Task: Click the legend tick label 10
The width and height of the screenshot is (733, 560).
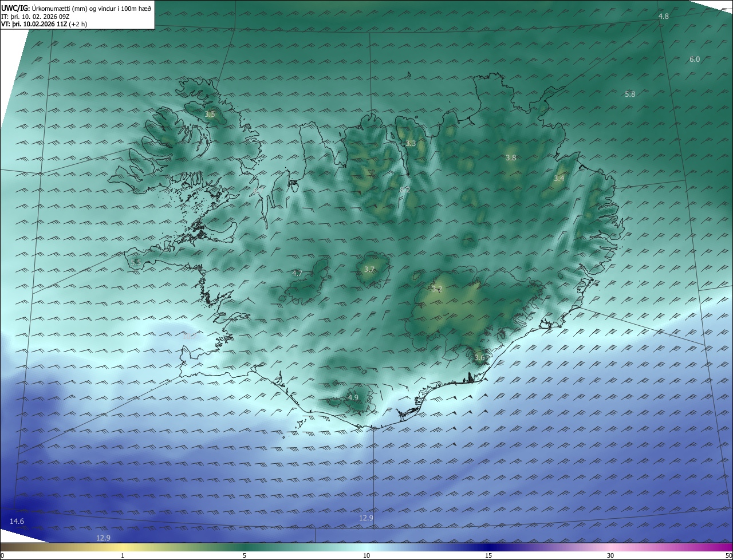Action: click(366, 555)
